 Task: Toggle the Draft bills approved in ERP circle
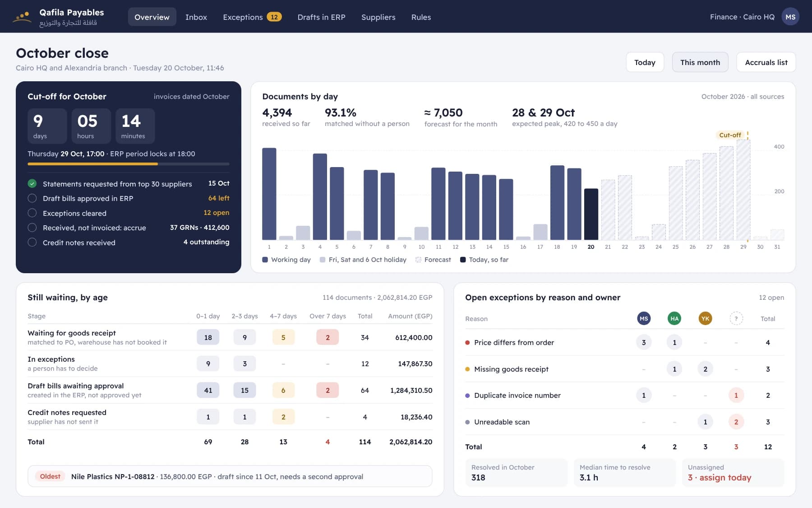click(32, 198)
